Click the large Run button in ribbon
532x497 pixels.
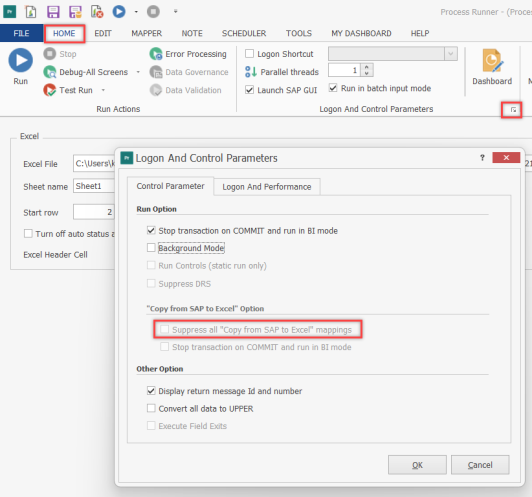coord(21,67)
